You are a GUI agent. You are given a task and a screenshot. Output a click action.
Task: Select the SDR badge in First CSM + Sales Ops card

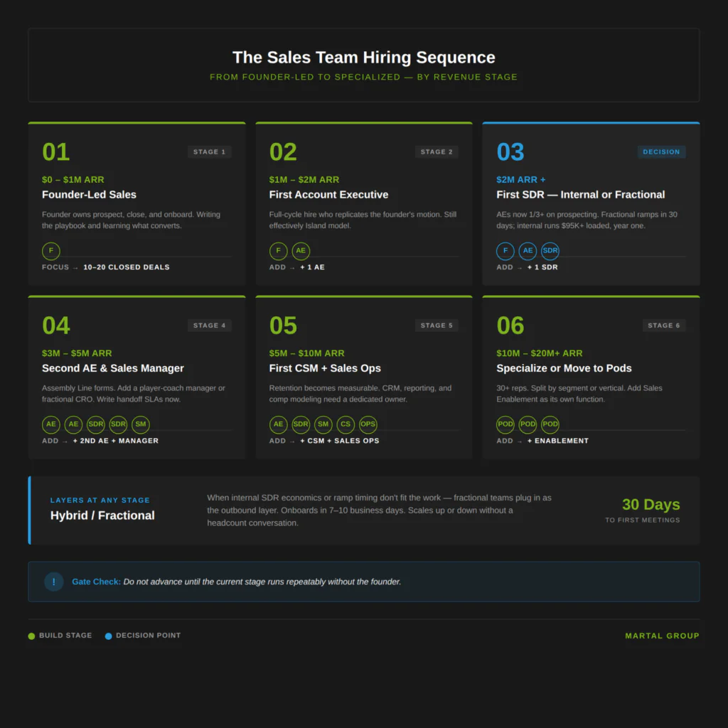pos(301,424)
